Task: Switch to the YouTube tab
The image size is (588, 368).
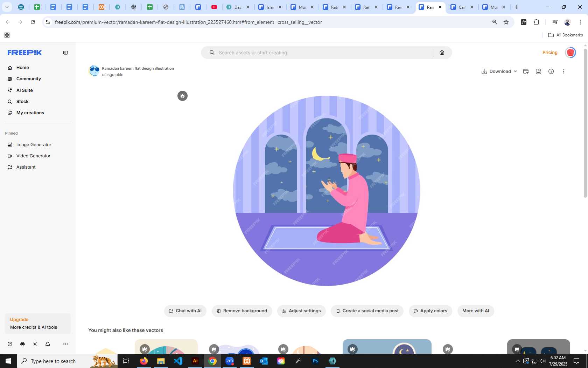Action: pos(214,7)
